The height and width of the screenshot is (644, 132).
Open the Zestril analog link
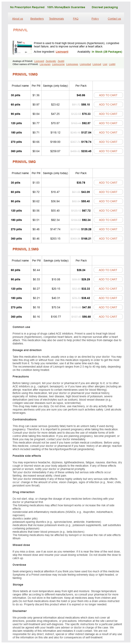61,61
